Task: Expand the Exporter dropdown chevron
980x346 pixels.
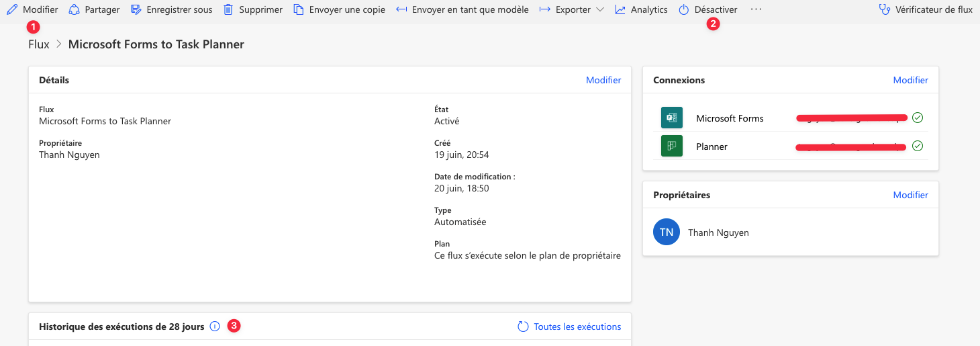Action: click(x=600, y=10)
